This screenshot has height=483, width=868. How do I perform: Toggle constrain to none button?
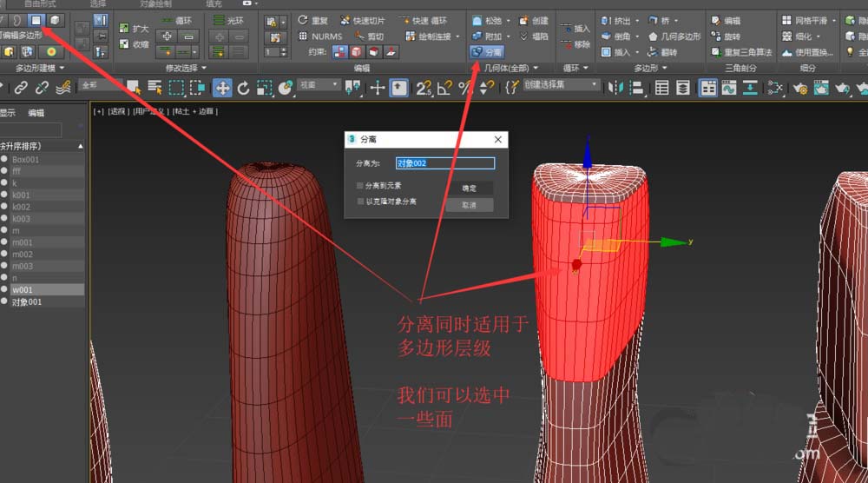[339, 52]
